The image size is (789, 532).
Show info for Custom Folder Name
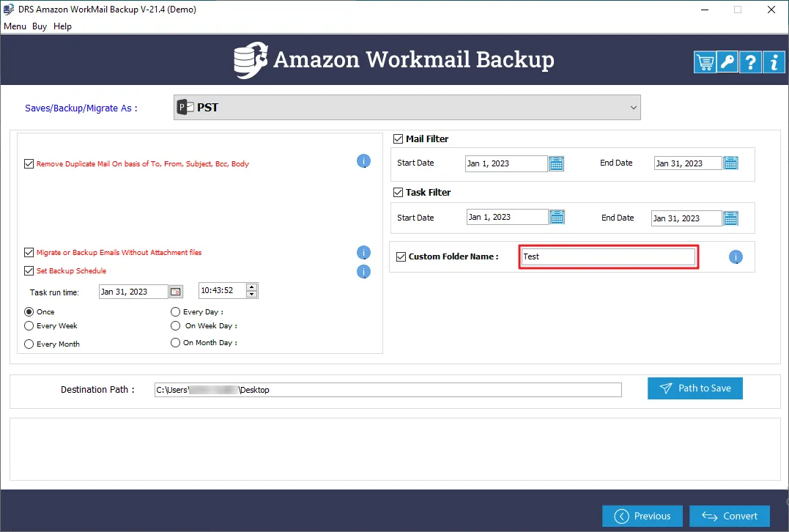tap(736, 257)
